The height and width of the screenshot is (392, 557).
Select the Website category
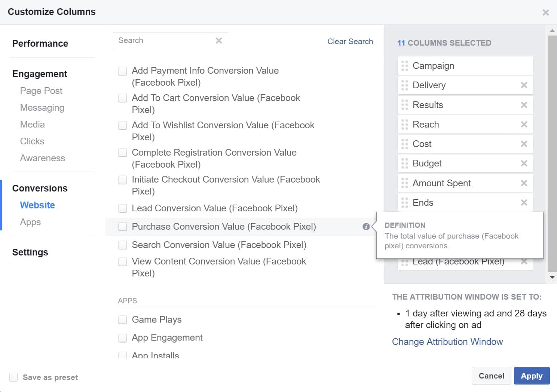pos(37,205)
